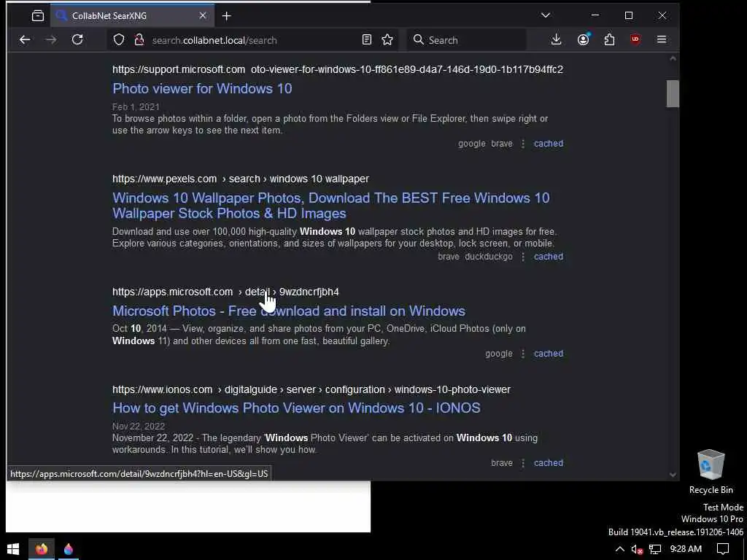Click the flame-shaped app icon in taskbar
The image size is (747, 560).
68,549
